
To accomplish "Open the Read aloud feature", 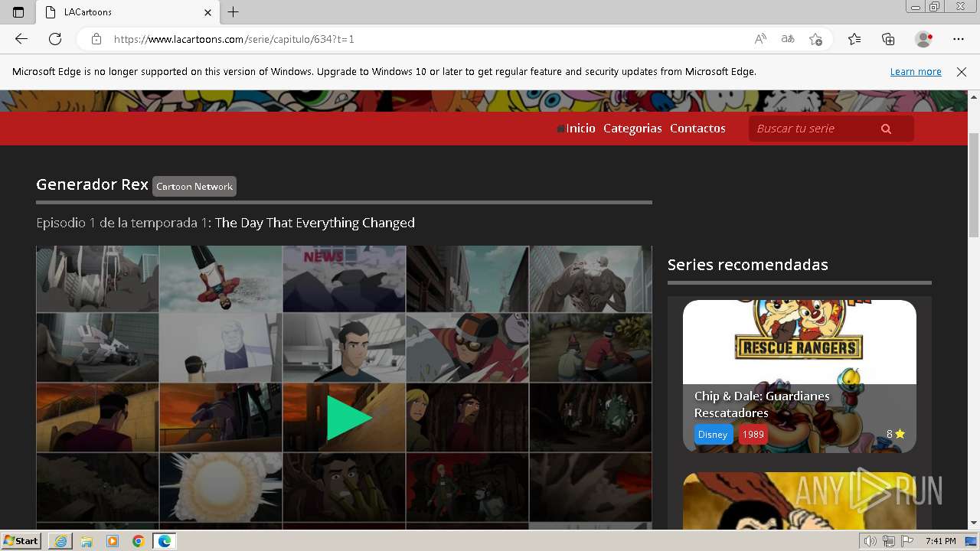I will tap(760, 39).
